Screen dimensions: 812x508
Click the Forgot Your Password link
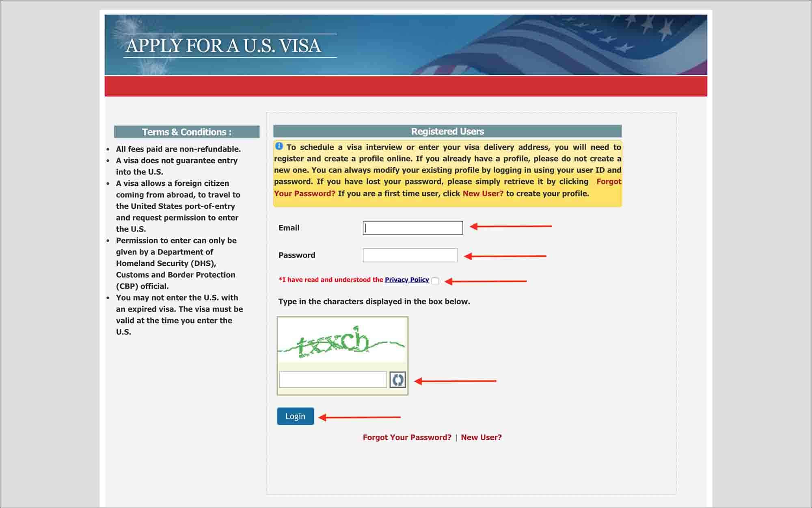[406, 437]
